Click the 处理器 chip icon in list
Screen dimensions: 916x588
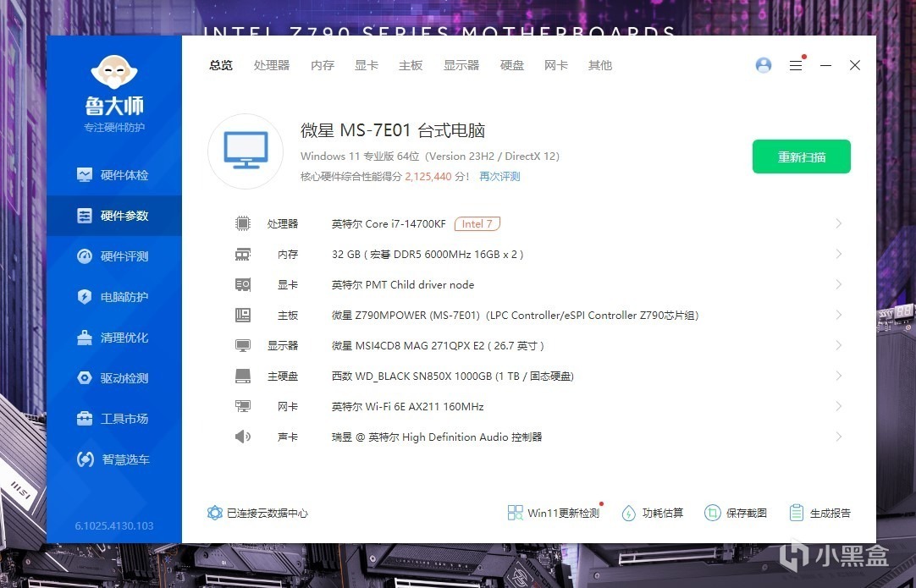[x=242, y=223]
